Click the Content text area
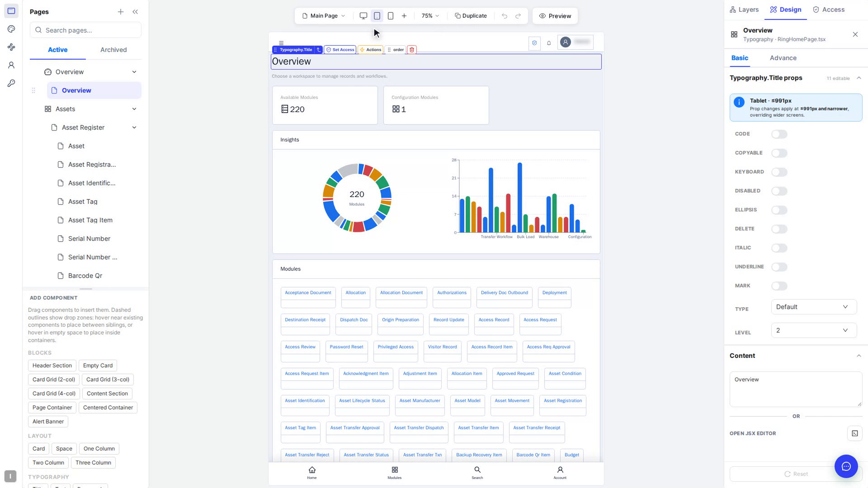 tap(796, 389)
